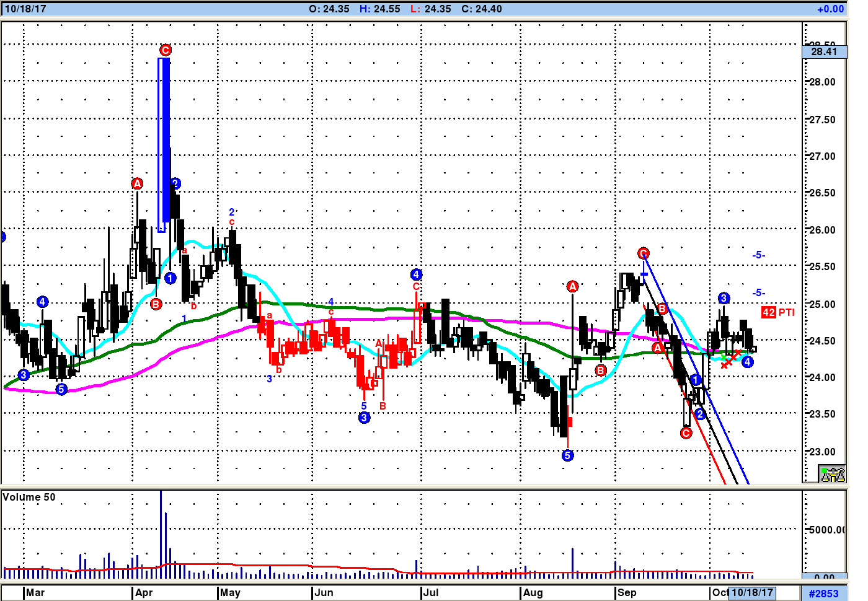868x601 pixels.
Task: Click the Aug month label on the time axis
Action: tap(533, 592)
